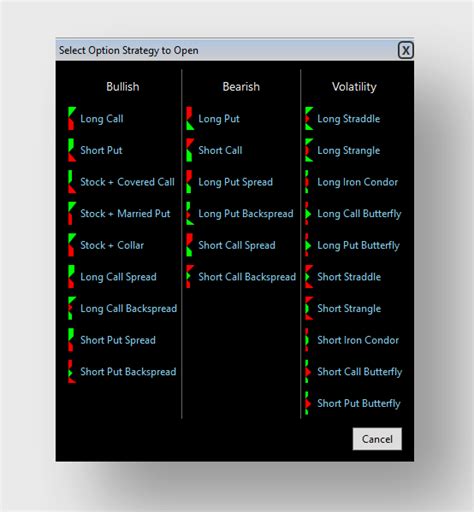
Task: Click the Cancel button
Action: [377, 439]
